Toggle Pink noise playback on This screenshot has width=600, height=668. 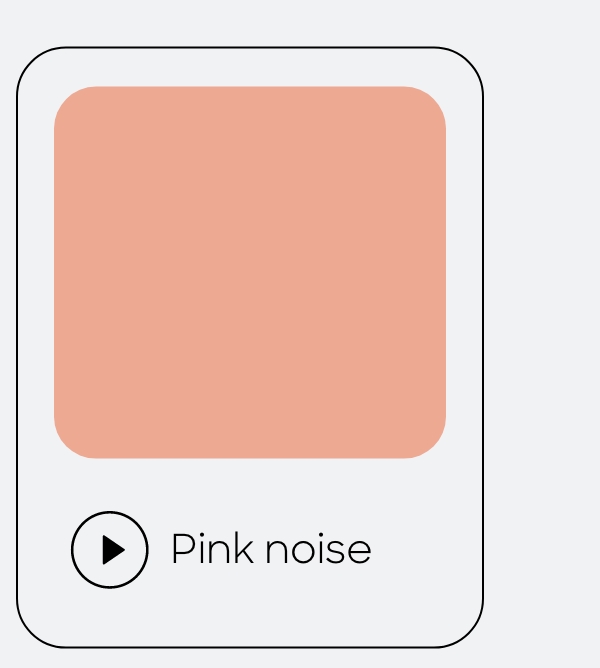[x=110, y=550]
